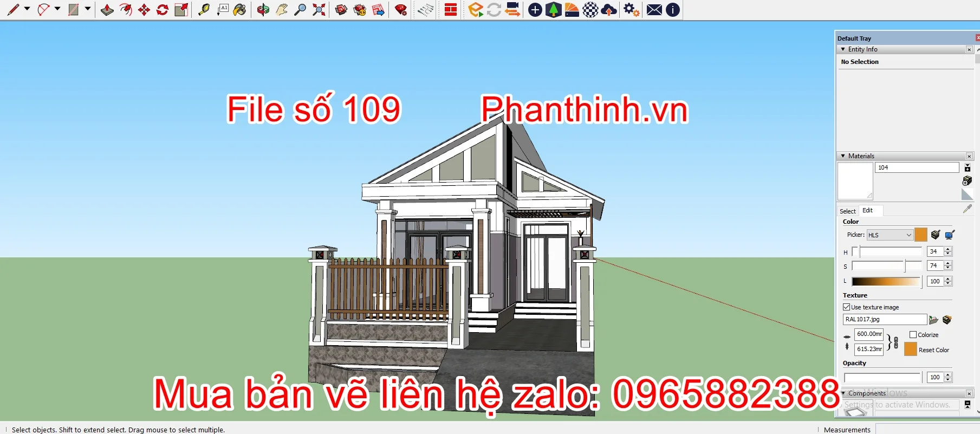This screenshot has height=434, width=980.
Task: Switch to the Select tab in Materials
Action: pos(848,211)
